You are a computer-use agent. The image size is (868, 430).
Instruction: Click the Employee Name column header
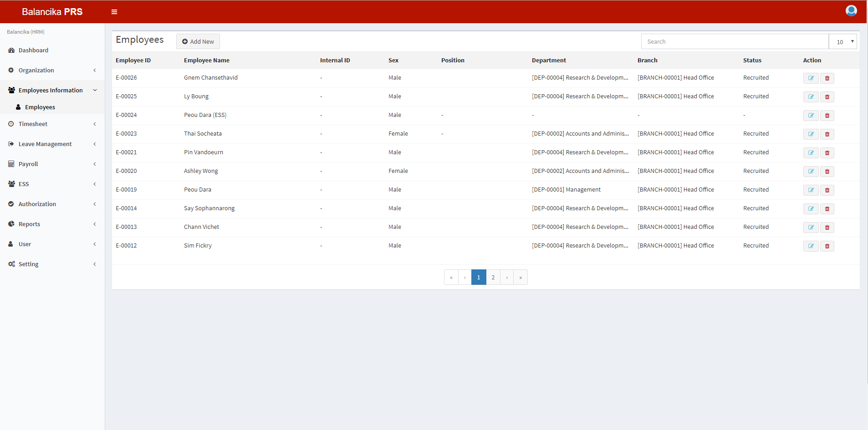coord(207,60)
